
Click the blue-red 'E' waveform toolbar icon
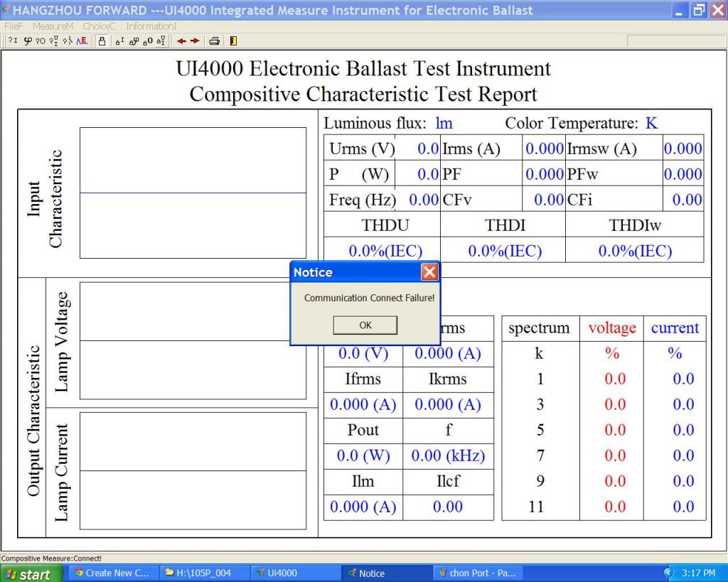tap(83, 41)
